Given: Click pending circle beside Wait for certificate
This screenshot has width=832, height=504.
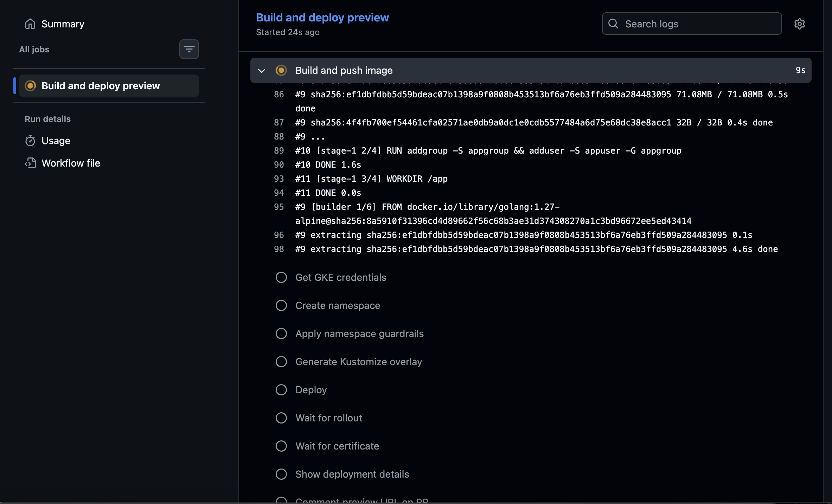Looking at the screenshot, I should (x=281, y=446).
